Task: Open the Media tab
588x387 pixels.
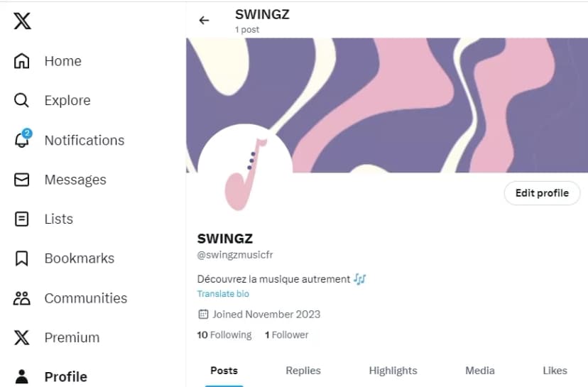Action: coord(480,371)
